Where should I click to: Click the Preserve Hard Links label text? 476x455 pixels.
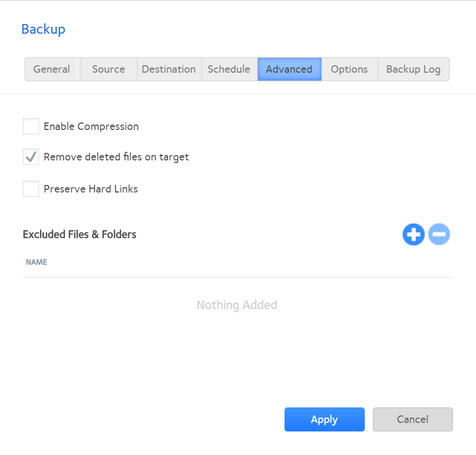(90, 189)
